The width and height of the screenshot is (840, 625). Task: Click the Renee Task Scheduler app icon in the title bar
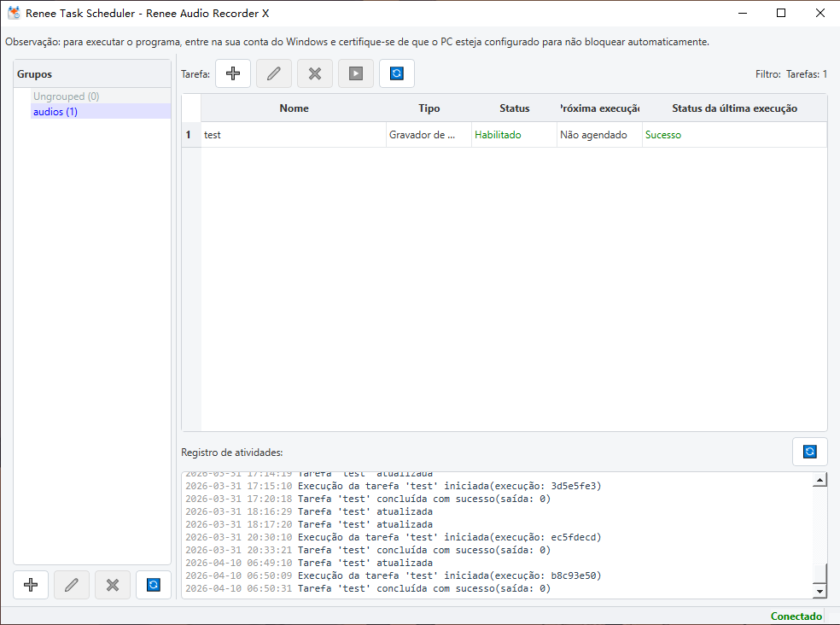14,13
